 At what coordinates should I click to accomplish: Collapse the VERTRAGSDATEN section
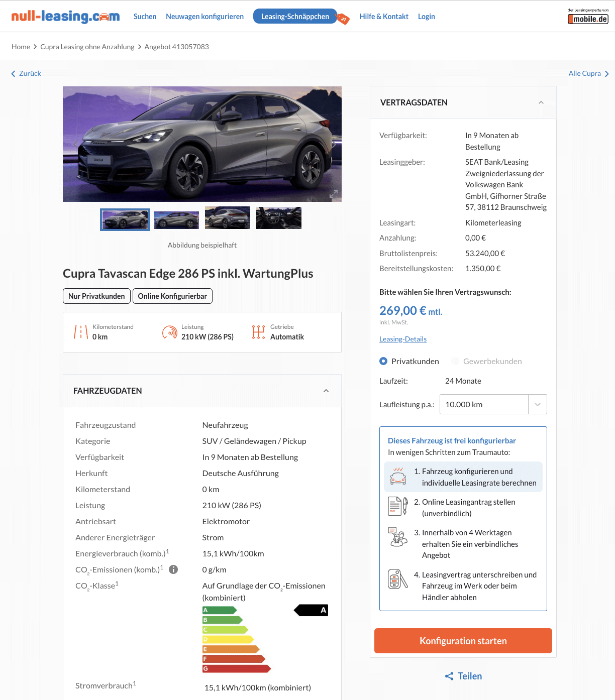tap(541, 102)
